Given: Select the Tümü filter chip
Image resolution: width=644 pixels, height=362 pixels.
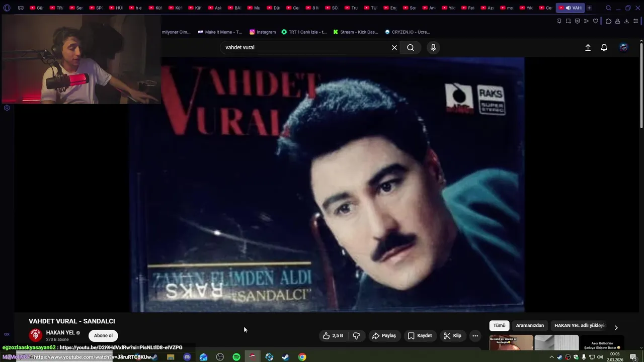Looking at the screenshot, I should click(x=499, y=326).
